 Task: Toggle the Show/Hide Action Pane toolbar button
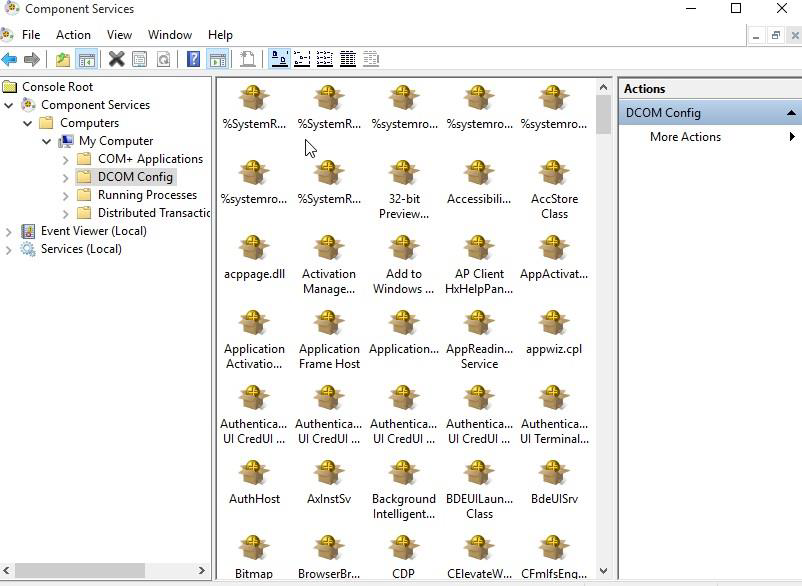pyautogui.click(x=217, y=59)
